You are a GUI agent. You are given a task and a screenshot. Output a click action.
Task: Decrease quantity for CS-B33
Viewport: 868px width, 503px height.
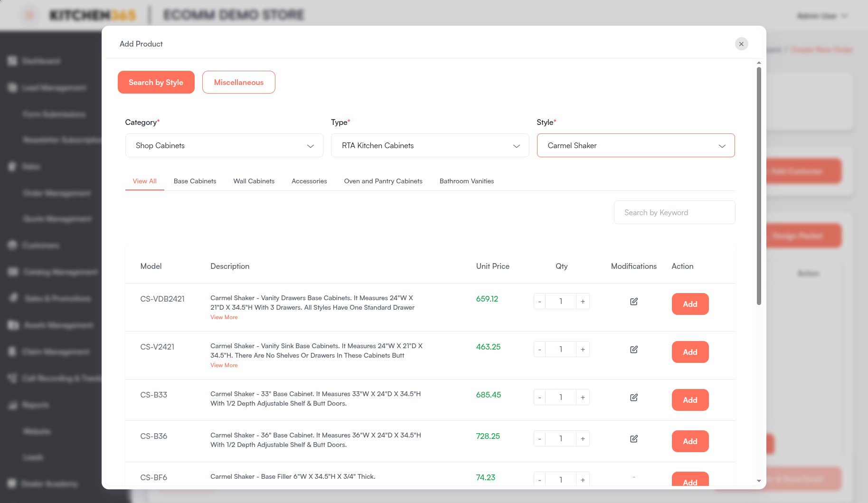(x=539, y=398)
